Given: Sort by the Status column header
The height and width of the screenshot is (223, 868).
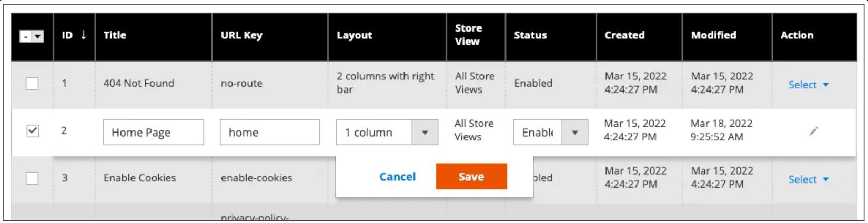Looking at the screenshot, I should [530, 35].
